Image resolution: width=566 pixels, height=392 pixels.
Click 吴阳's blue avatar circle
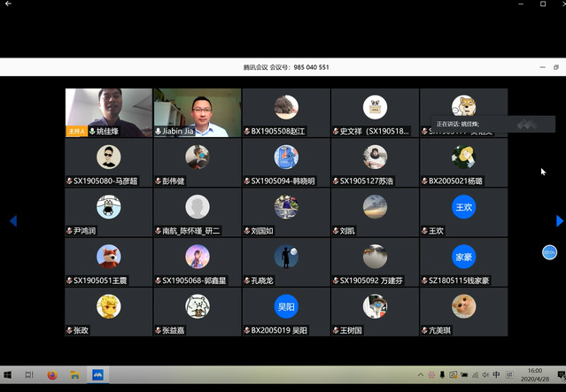pyautogui.click(x=285, y=306)
